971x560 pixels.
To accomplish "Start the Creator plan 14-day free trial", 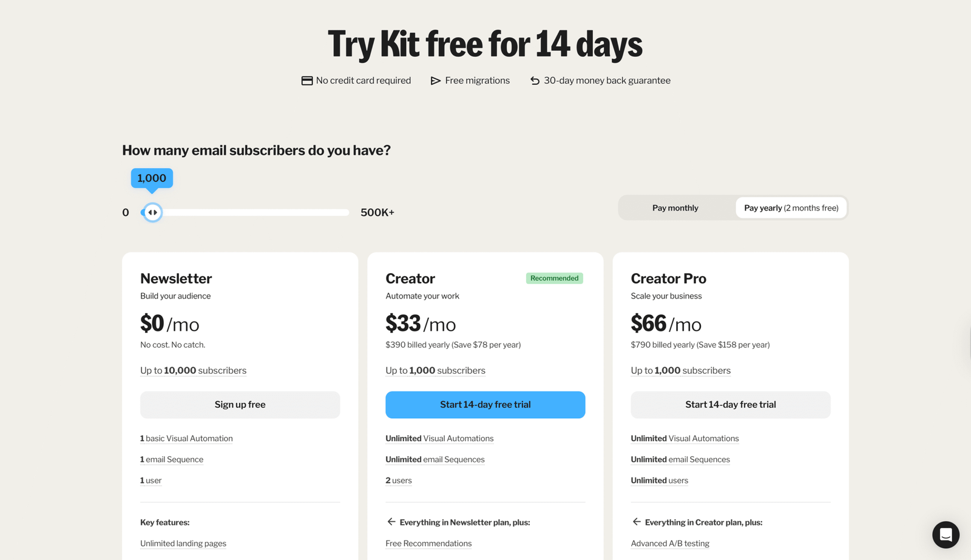I will pos(485,405).
